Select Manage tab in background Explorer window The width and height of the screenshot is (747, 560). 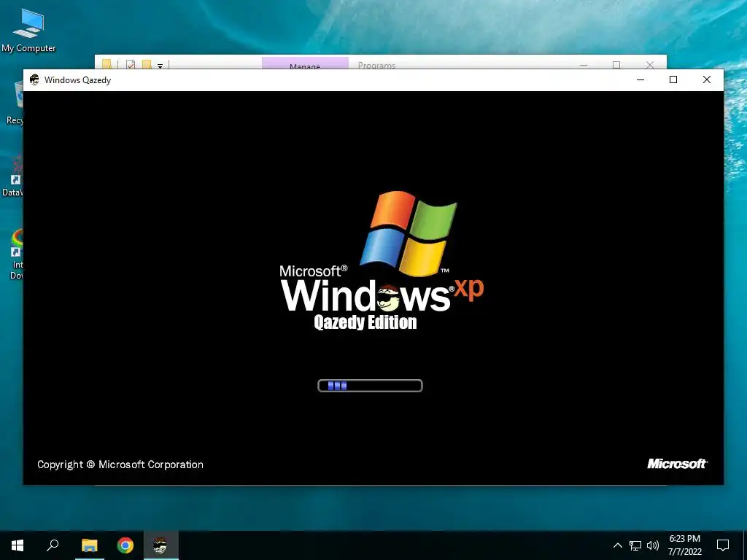click(305, 63)
